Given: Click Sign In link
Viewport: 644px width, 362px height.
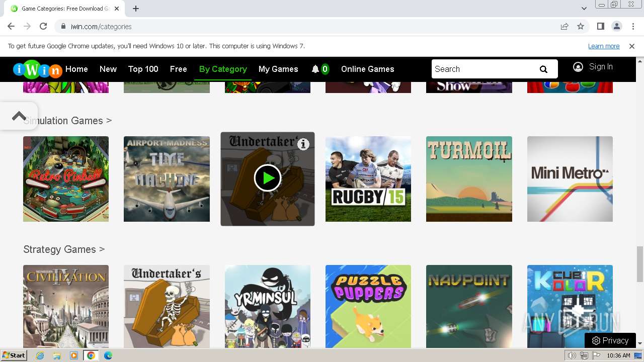Looking at the screenshot, I should coord(601,67).
